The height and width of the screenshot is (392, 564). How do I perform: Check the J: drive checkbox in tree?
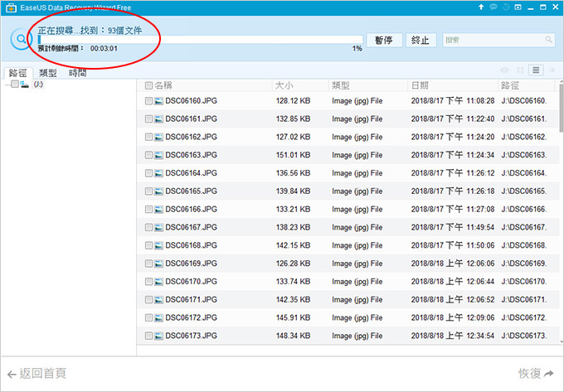(15, 84)
